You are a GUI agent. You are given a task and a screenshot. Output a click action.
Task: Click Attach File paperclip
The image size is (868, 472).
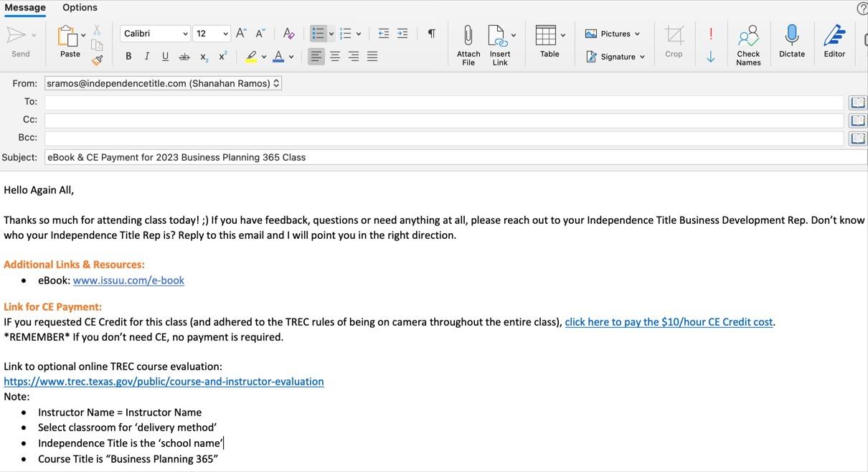(x=468, y=46)
